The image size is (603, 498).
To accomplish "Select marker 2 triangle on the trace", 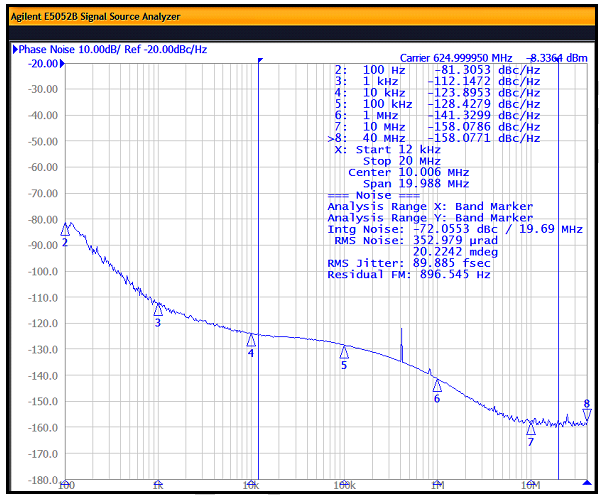I will [x=66, y=229].
